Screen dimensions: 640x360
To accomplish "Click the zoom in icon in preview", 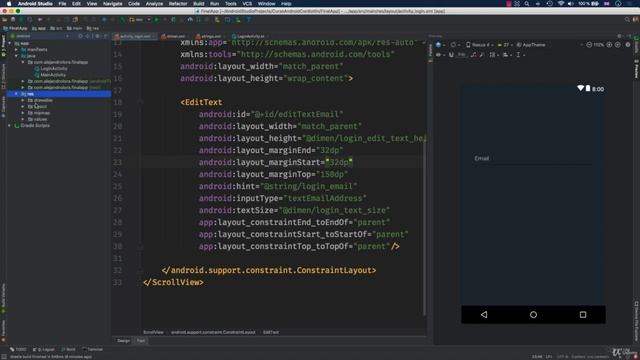I will point(609,45).
